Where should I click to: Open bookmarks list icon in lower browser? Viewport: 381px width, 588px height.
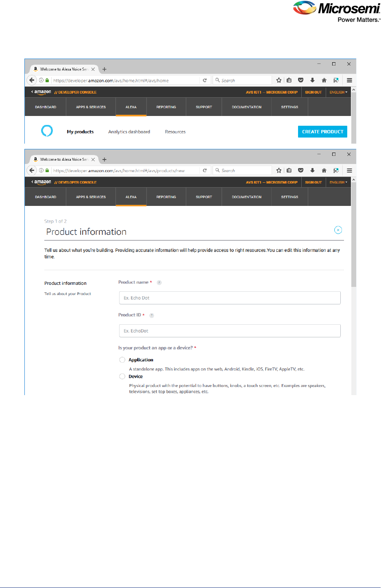[289, 170]
